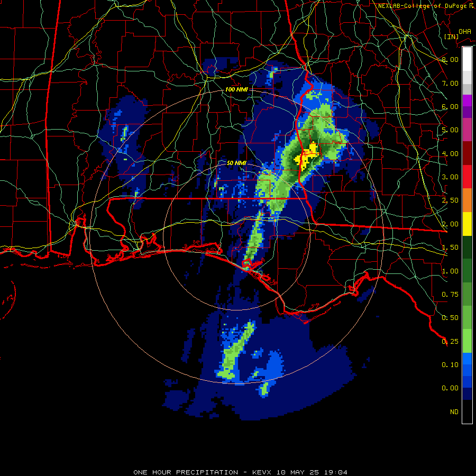476x476 pixels.
Task: Click the bright magenta 6.00 legend swatch
Action: click(x=467, y=100)
